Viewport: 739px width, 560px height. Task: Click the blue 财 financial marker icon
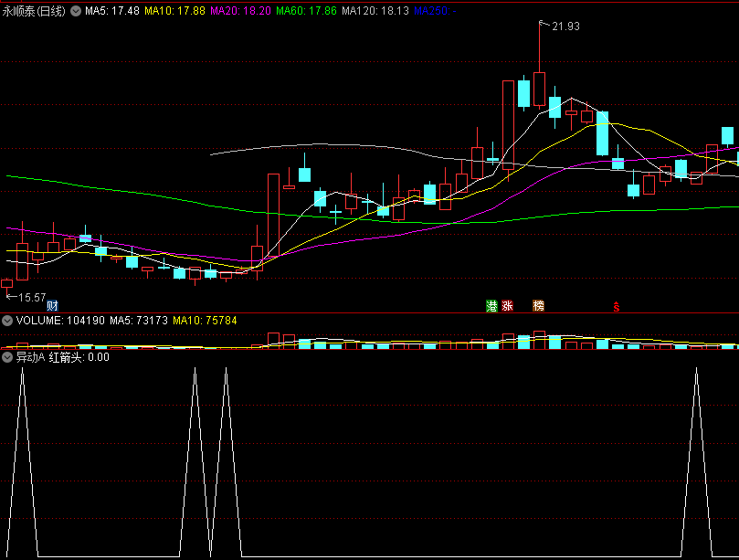(52, 306)
